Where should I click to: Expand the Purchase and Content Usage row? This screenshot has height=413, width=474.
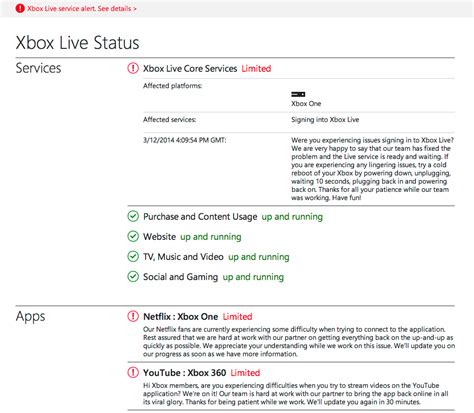200,217
